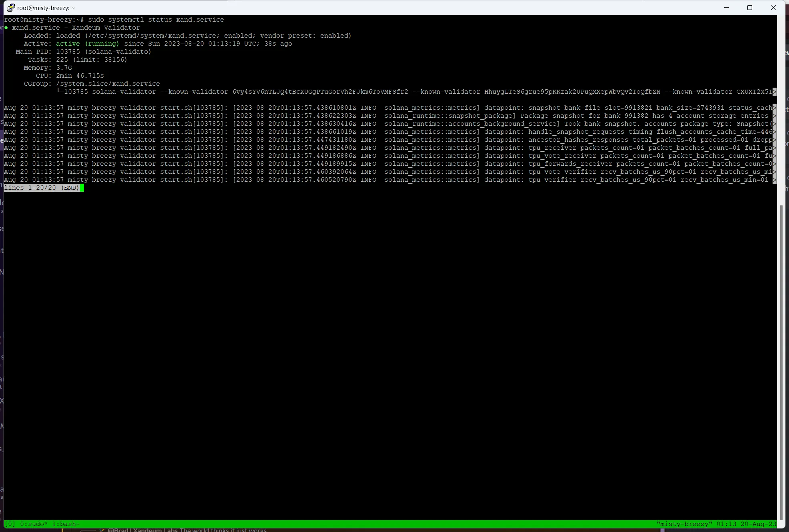789x532 pixels.
Task: Click the "misty-breezy" hostname in tmux status bar
Action: coord(684,524)
